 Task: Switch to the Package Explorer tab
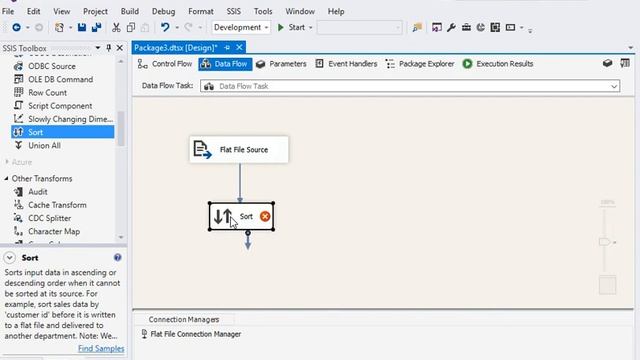tap(420, 64)
